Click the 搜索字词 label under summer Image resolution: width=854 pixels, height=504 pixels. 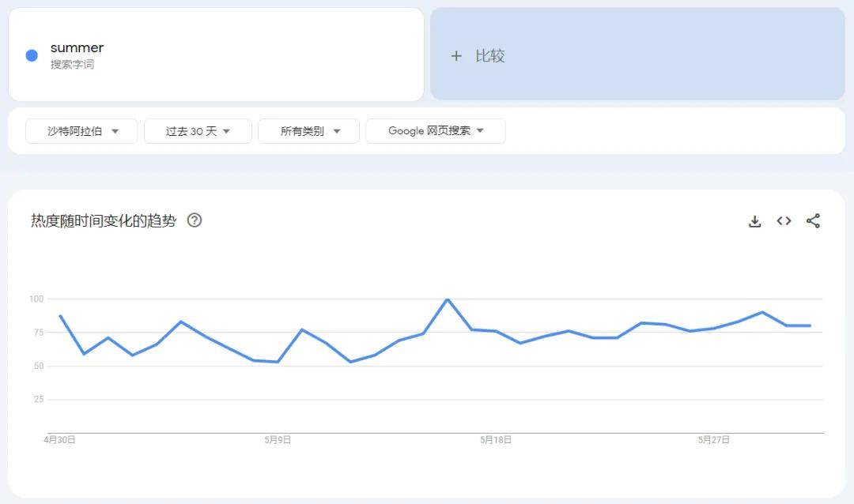73,64
